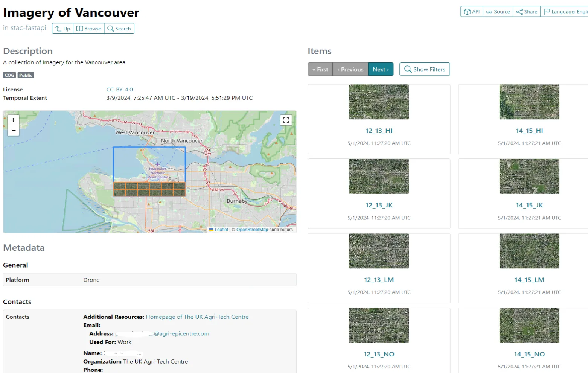Click the 12_13_LM item title
This screenshot has height=373, width=588.
coord(379,280)
